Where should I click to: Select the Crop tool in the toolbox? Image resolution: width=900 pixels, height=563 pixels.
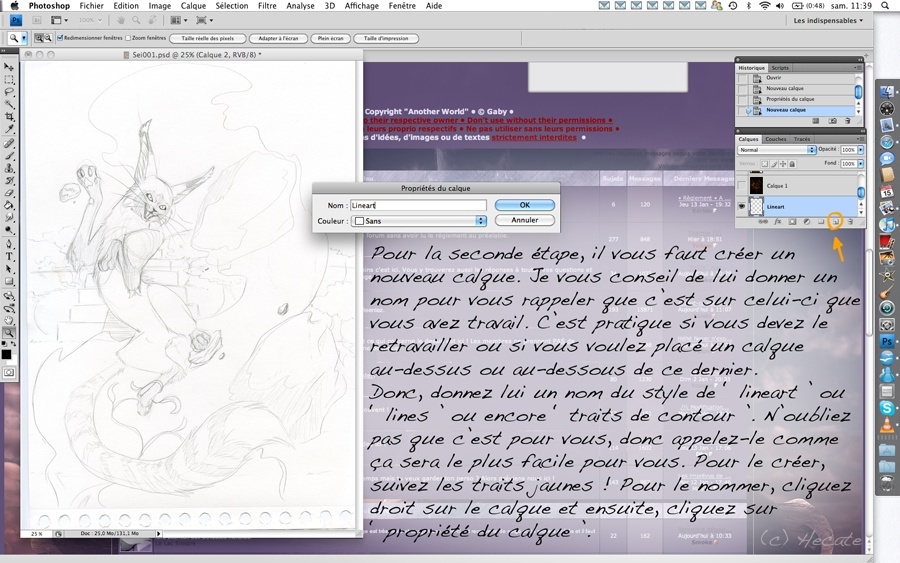coord(9,117)
